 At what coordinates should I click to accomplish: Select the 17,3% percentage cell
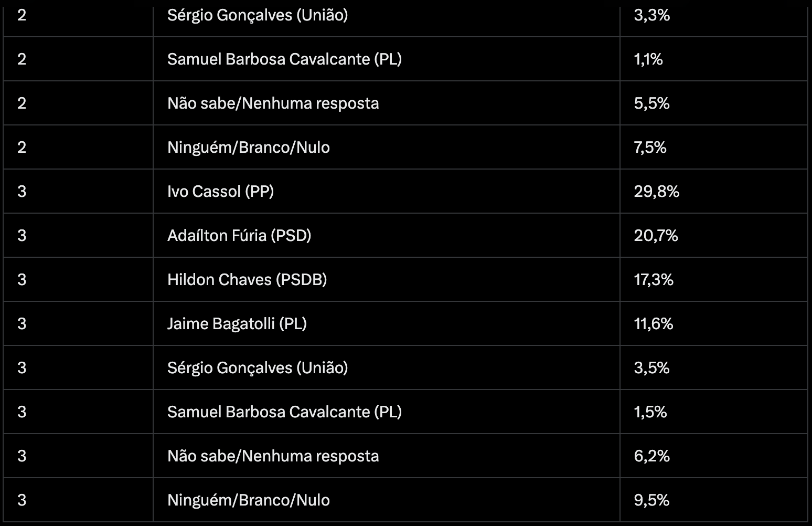click(654, 279)
